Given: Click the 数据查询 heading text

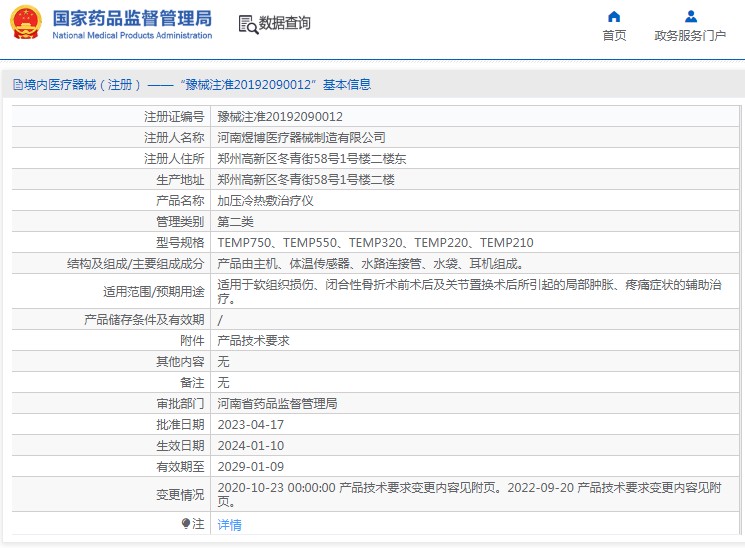Looking at the screenshot, I should (x=284, y=23).
